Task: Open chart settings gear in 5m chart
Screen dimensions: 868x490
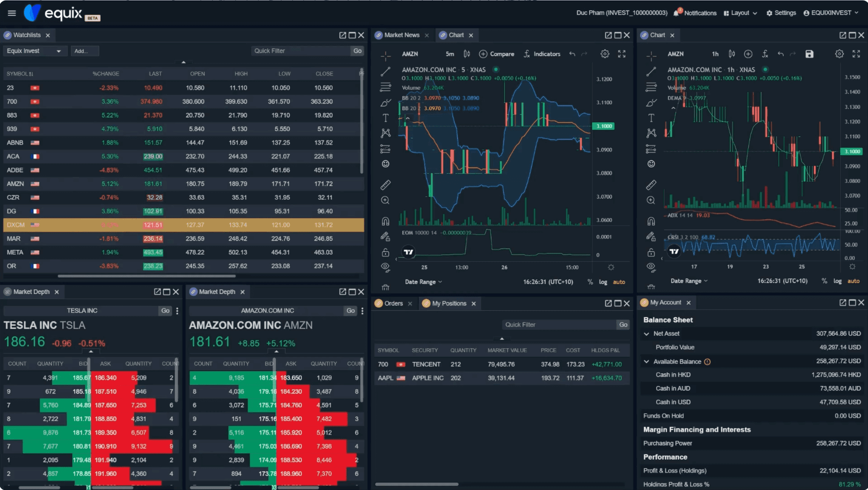Action: click(605, 54)
